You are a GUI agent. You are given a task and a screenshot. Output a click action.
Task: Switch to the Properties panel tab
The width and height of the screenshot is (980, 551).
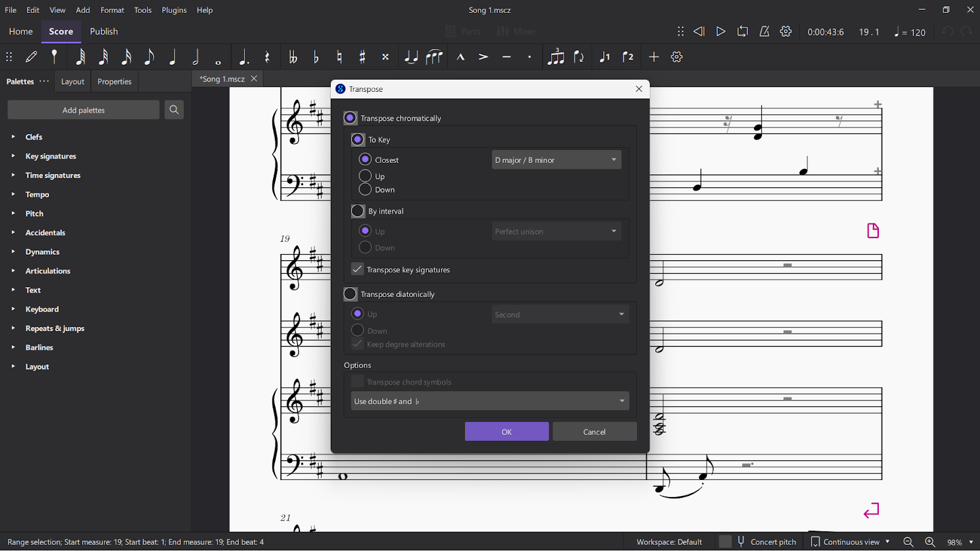[x=115, y=81]
